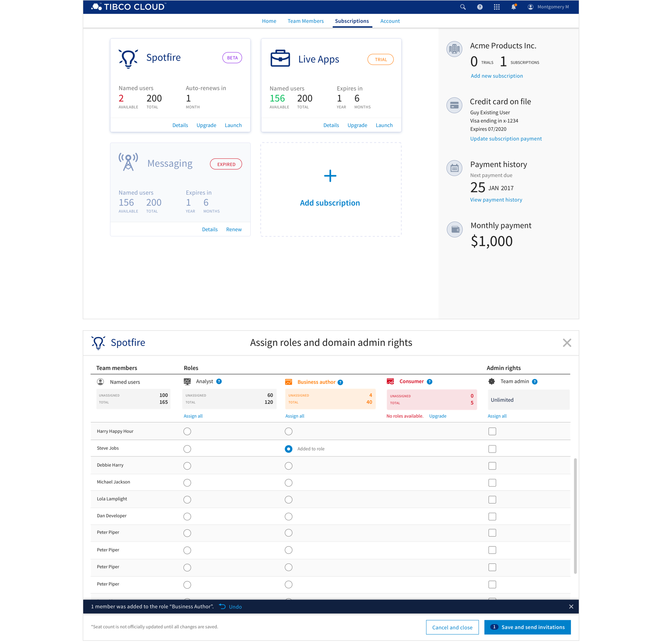Select Business author role for Harry Happy Hour

click(x=288, y=431)
